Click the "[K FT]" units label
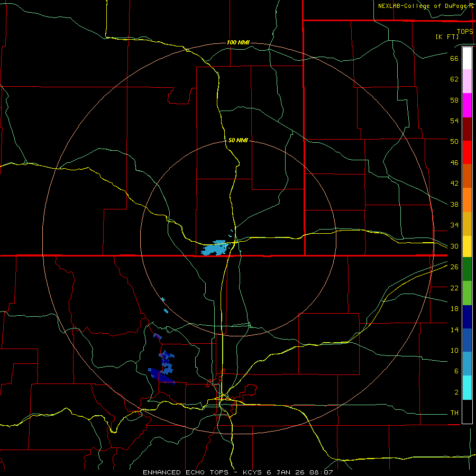Image resolution: width=476 pixels, height=476 pixels. pos(447,36)
